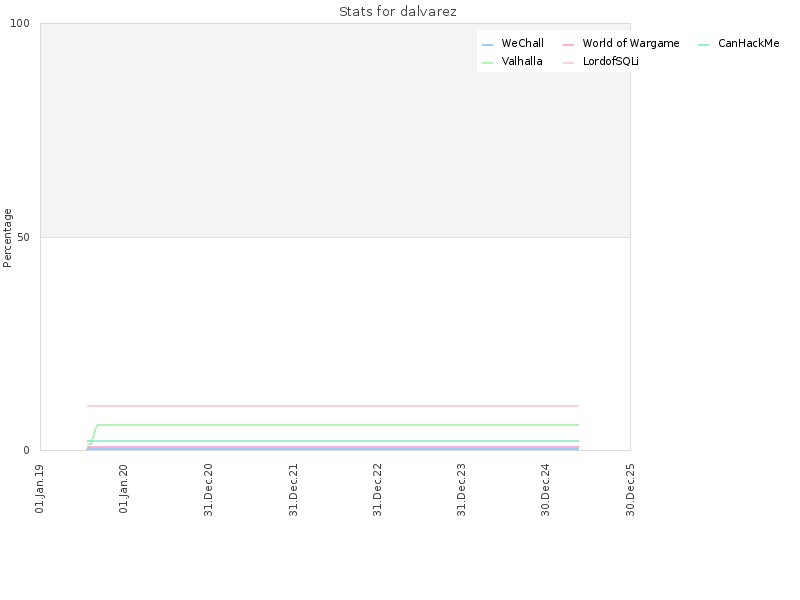Image resolution: width=800 pixels, height=600 pixels.
Task: Select the CanHackMe legend label
Action: coord(748,43)
